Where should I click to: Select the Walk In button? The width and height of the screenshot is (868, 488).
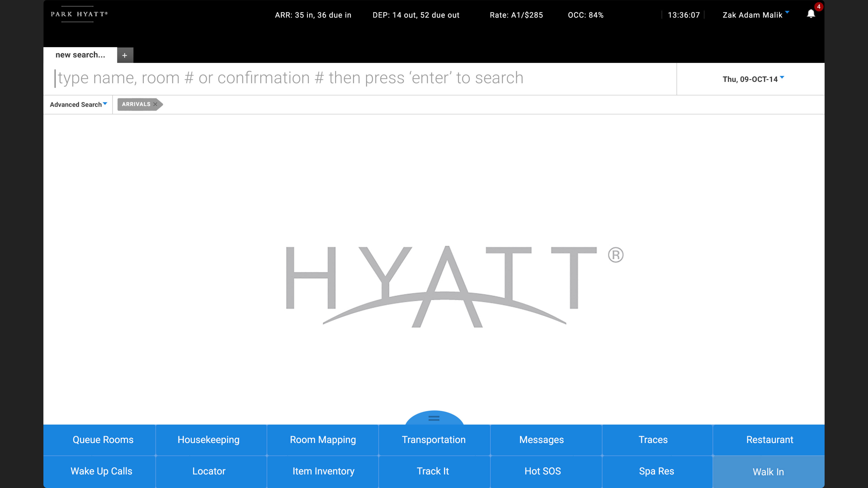click(x=769, y=472)
